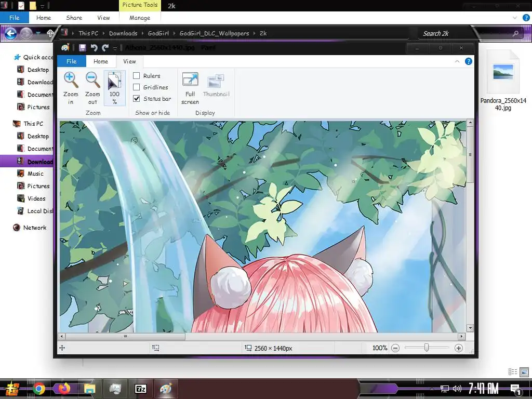532x399 pixels.
Task: Open Paint Help question mark icon
Action: coord(468,61)
